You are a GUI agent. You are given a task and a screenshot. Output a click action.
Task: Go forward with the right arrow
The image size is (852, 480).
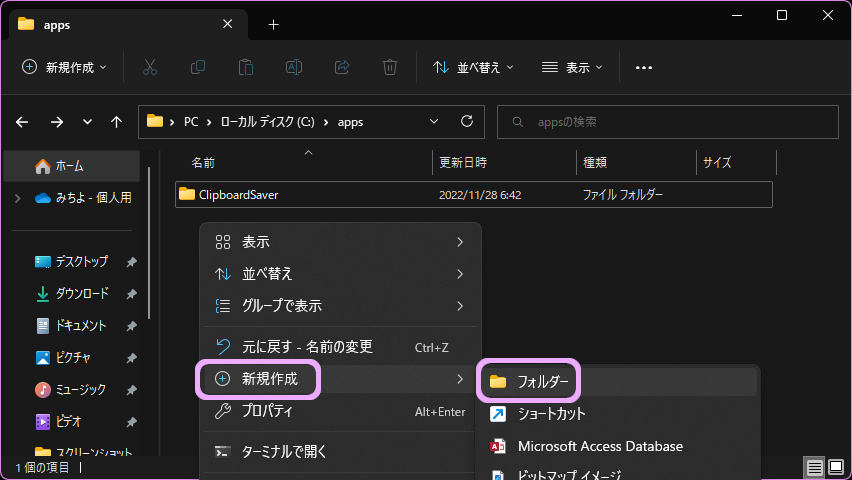click(57, 122)
